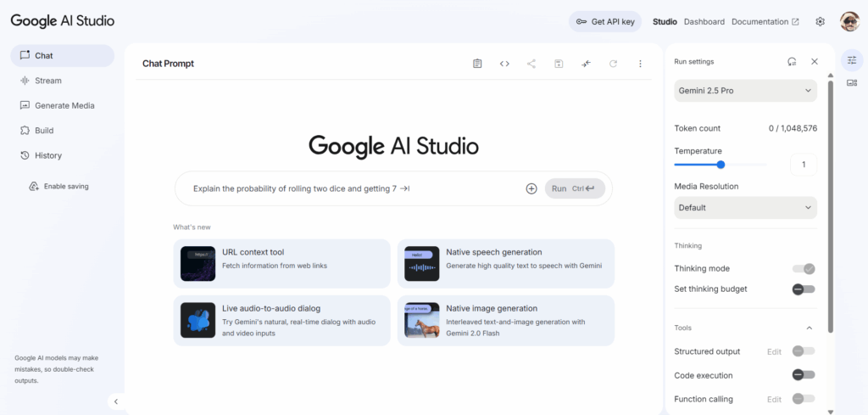Screen dimensions: 868x415
Task: Collapse the Tools section chevron
Action: 810,328
